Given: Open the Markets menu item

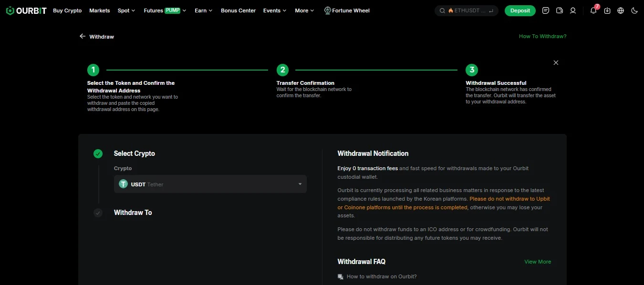Looking at the screenshot, I should pos(100,10).
